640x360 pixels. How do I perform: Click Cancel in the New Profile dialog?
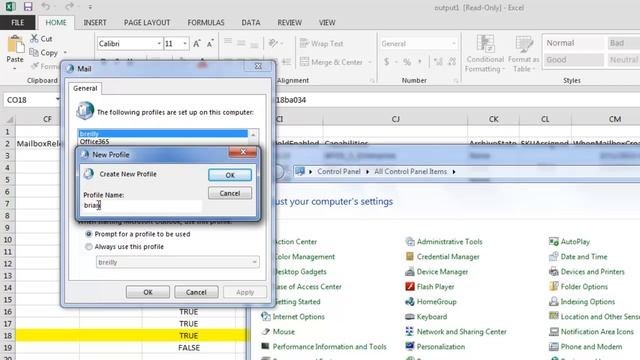(x=230, y=193)
